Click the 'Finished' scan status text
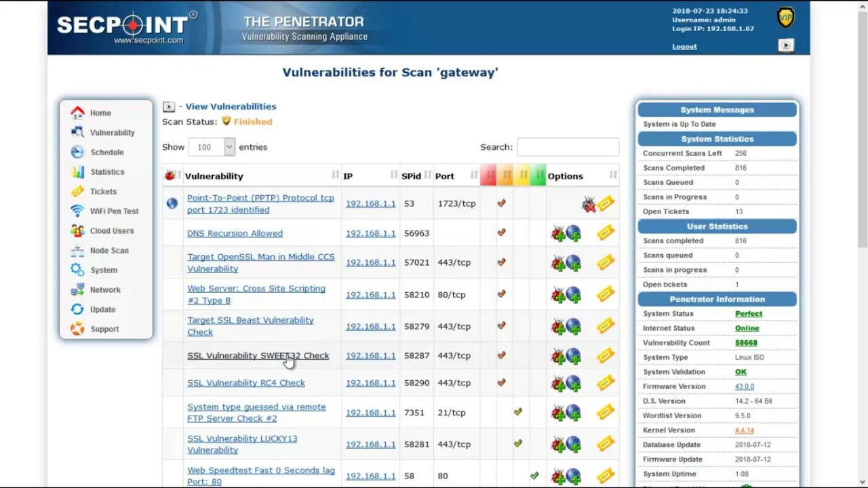This screenshot has width=868, height=488. [x=253, y=121]
